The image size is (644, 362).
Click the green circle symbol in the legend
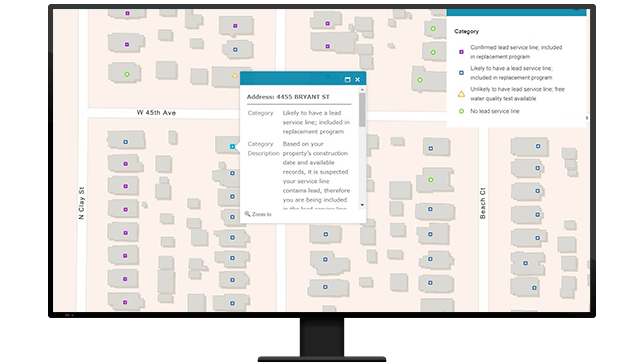tap(461, 111)
